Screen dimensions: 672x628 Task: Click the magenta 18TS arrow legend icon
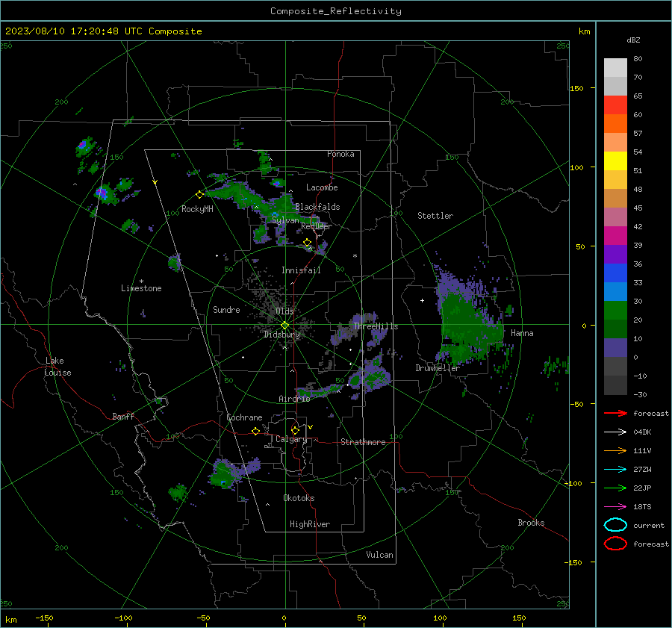pos(615,507)
